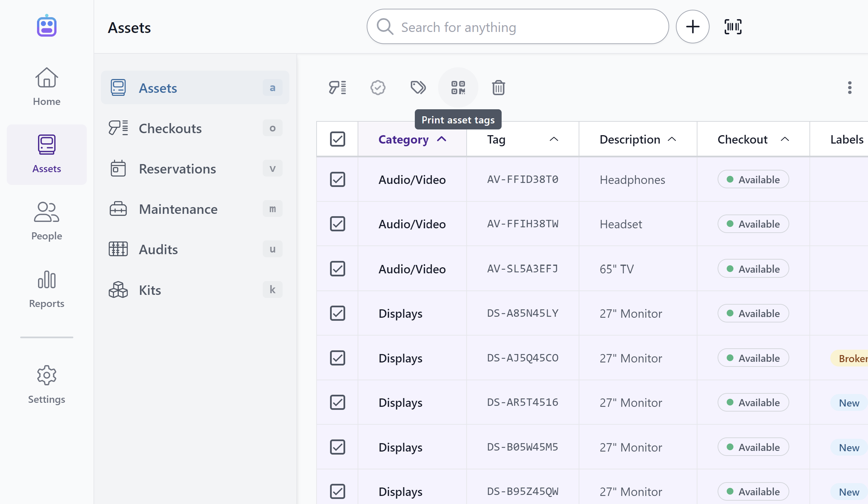Click the tag AV-FFID38T0
868x504 pixels.
tap(522, 179)
